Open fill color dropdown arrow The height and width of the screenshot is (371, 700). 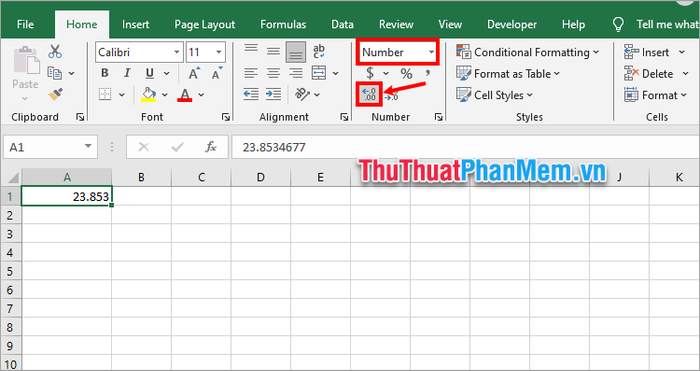[x=165, y=95]
